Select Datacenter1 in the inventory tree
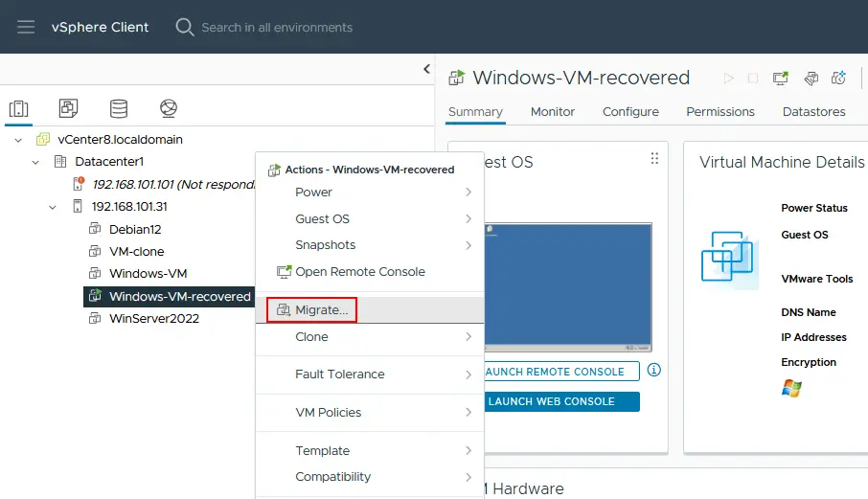The image size is (868, 499). tap(109, 162)
